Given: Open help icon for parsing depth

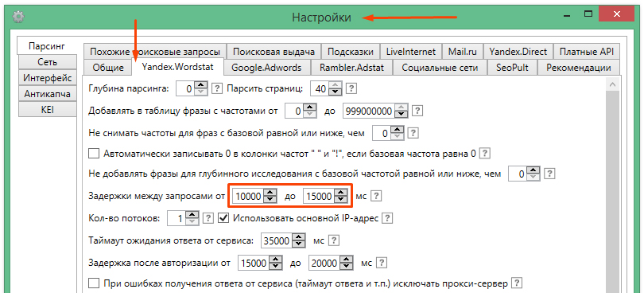Looking at the screenshot, I should pyautogui.click(x=217, y=88).
